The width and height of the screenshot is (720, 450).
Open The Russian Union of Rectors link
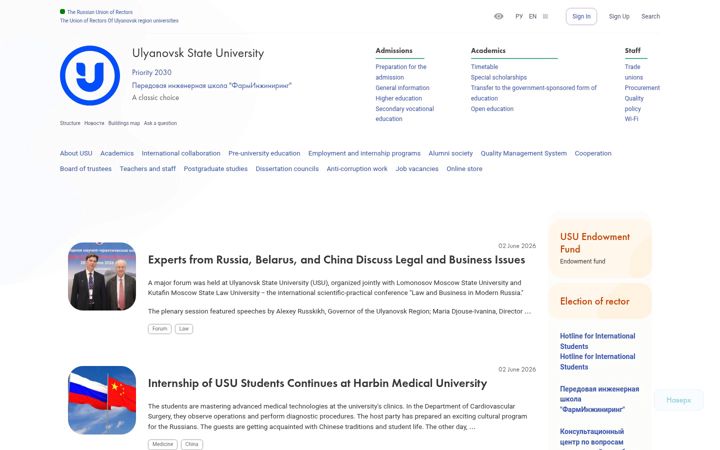[x=100, y=12]
